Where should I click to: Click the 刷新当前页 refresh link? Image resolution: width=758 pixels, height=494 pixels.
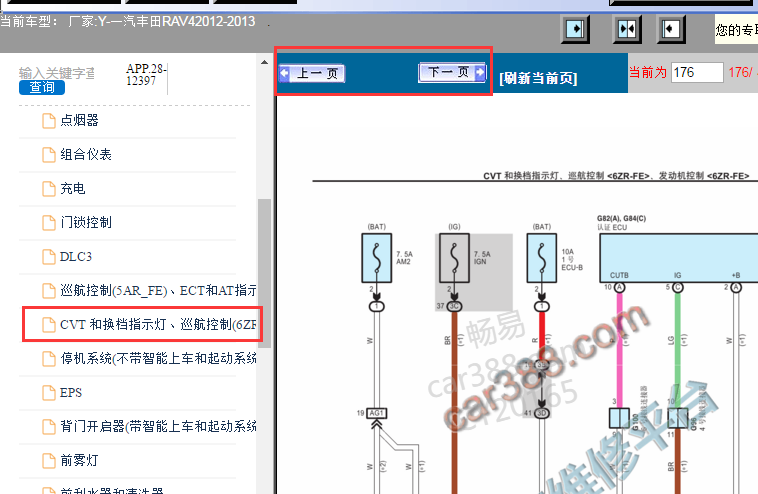pyautogui.click(x=538, y=78)
